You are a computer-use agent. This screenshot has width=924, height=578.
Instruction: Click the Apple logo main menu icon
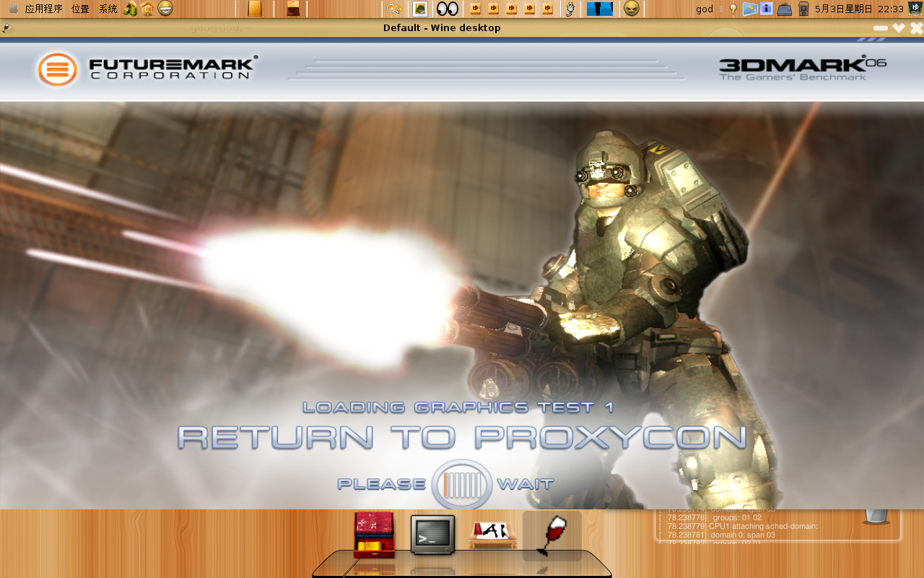13,9
